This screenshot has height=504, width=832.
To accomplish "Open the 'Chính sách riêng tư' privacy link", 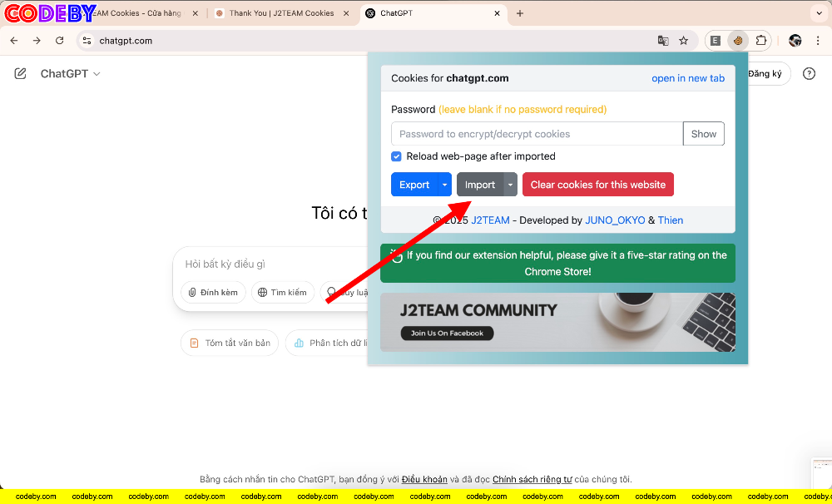I will point(532,480).
